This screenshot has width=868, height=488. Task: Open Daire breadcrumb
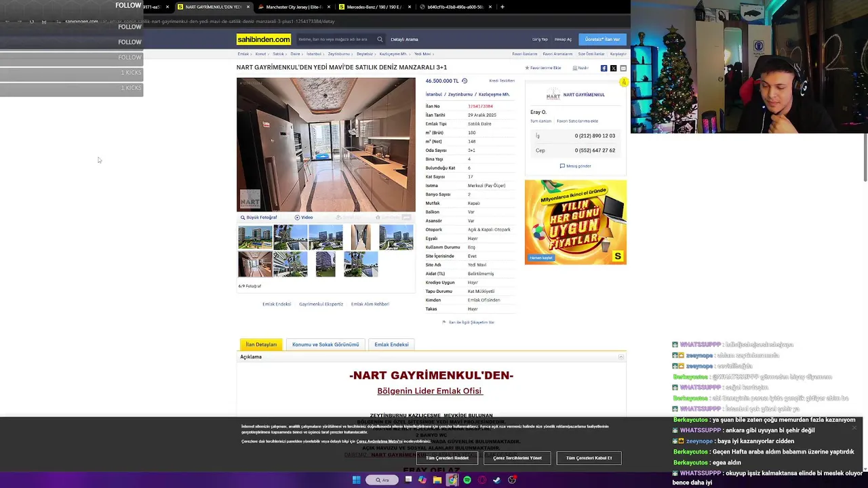pos(295,54)
